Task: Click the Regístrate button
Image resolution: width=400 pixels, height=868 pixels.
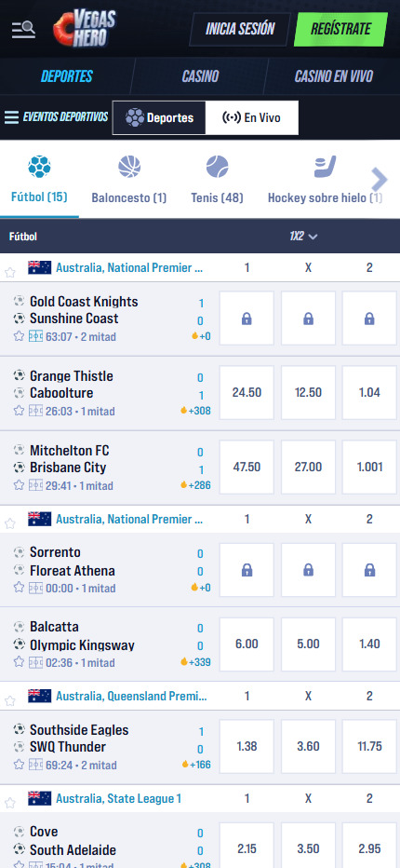Action: click(340, 29)
